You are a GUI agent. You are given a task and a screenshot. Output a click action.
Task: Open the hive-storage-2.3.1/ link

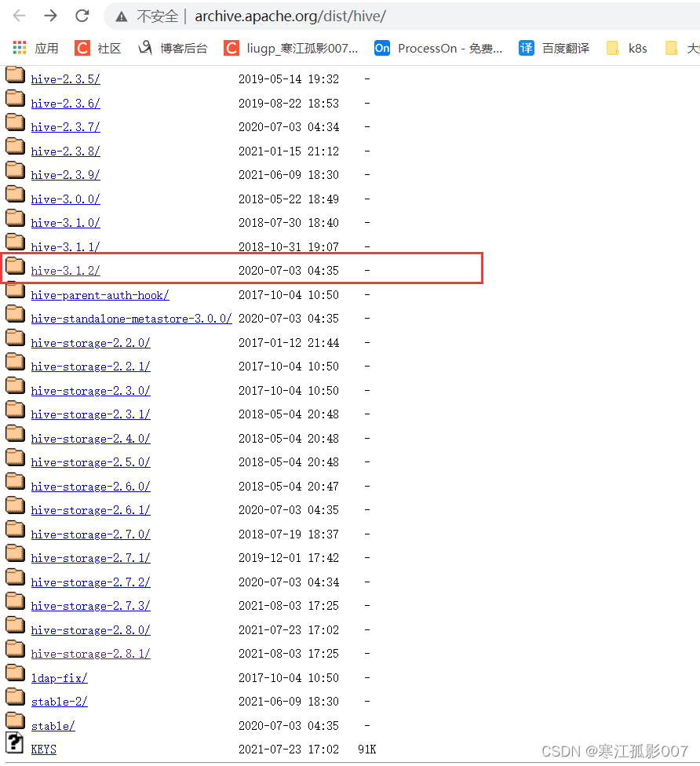[x=91, y=414]
